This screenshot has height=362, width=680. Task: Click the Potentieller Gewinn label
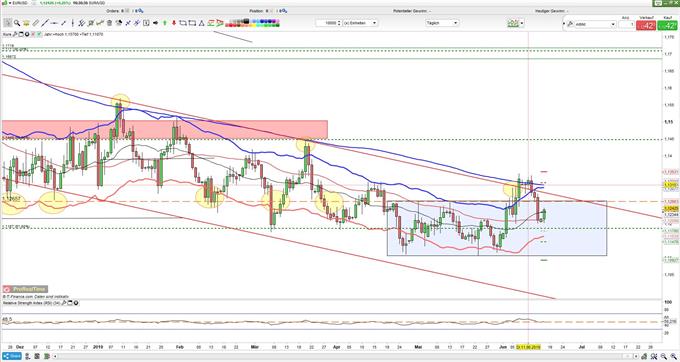click(411, 11)
